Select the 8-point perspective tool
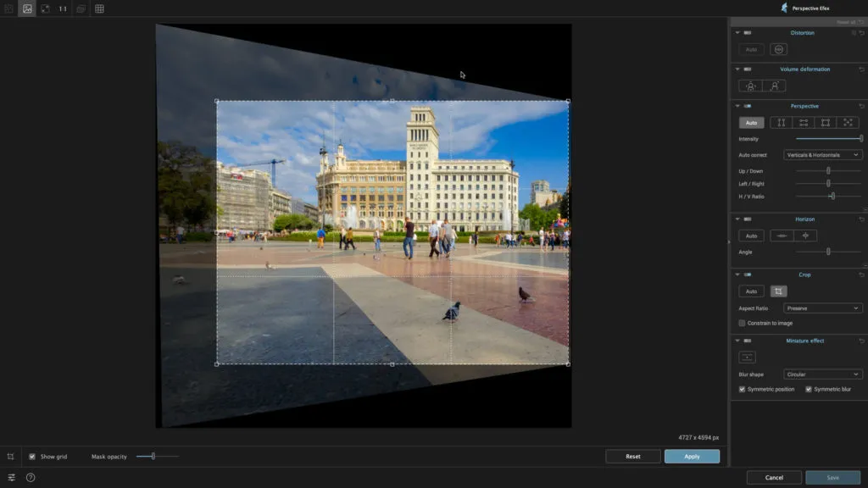 pyautogui.click(x=848, y=122)
